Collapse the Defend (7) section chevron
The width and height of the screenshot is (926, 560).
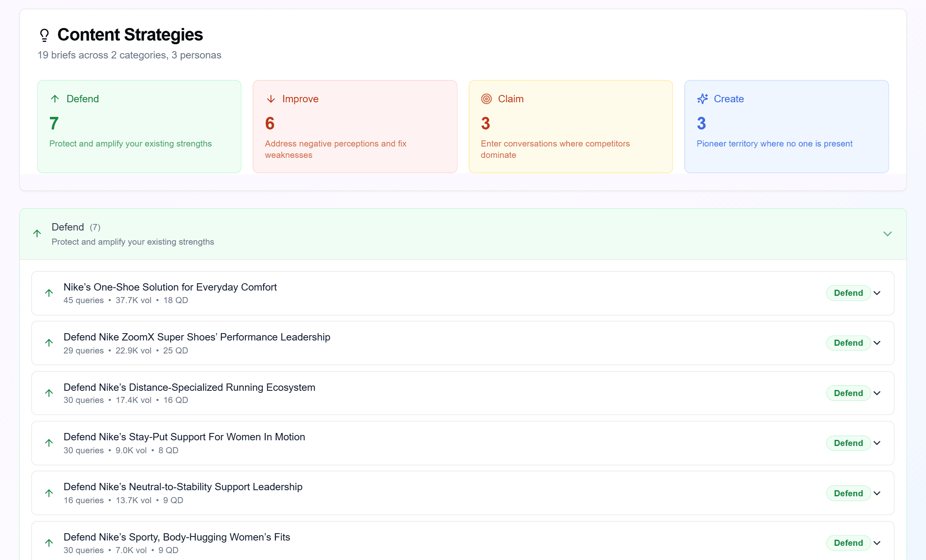[x=887, y=234]
